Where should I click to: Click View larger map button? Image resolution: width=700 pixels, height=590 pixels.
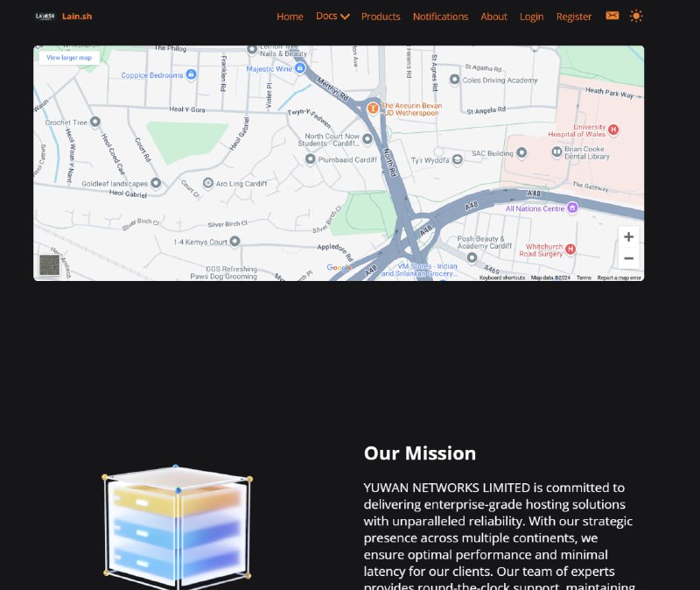pos(69,58)
